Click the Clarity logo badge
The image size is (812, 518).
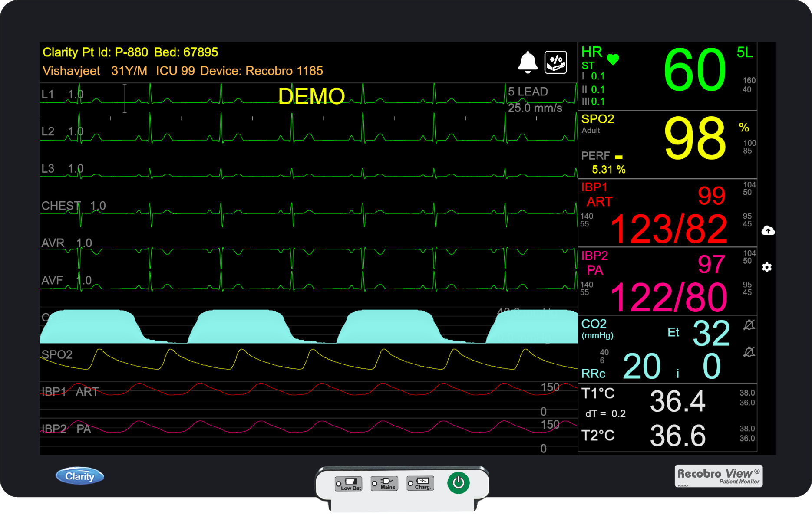(x=80, y=476)
